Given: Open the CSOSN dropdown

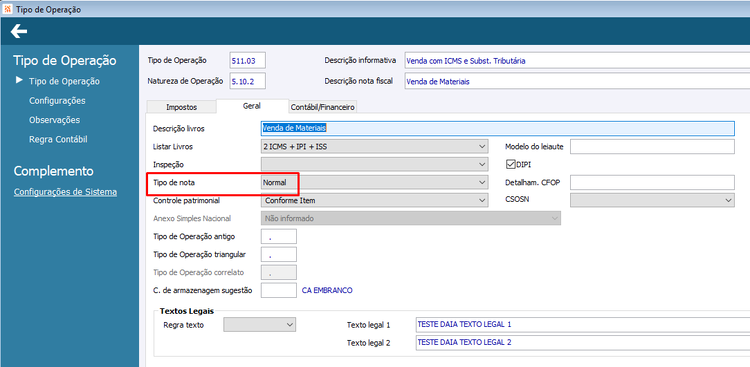Looking at the screenshot, I should tap(652, 200).
